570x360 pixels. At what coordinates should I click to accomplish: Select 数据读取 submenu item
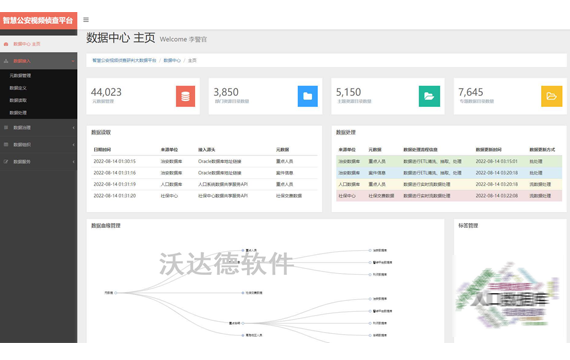click(18, 100)
